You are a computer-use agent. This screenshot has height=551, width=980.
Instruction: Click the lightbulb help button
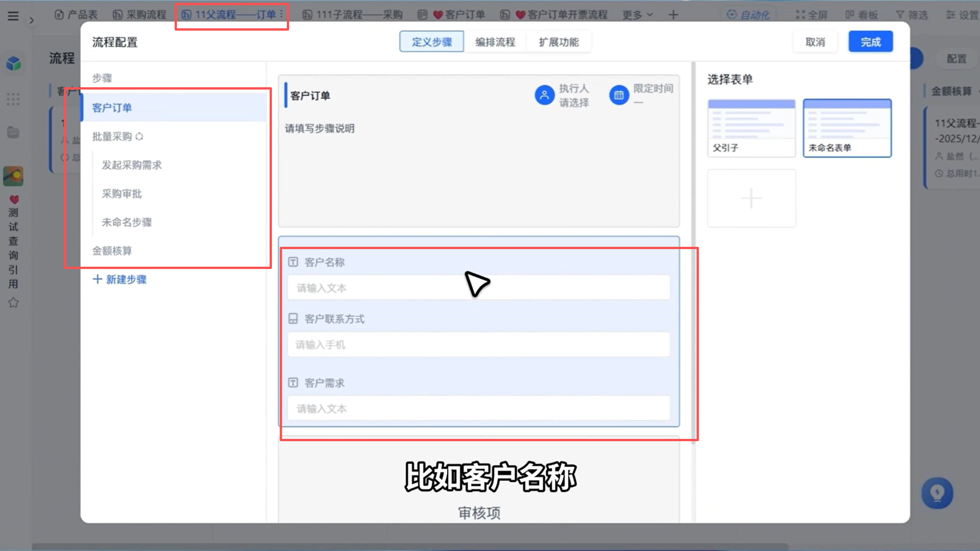tap(937, 493)
